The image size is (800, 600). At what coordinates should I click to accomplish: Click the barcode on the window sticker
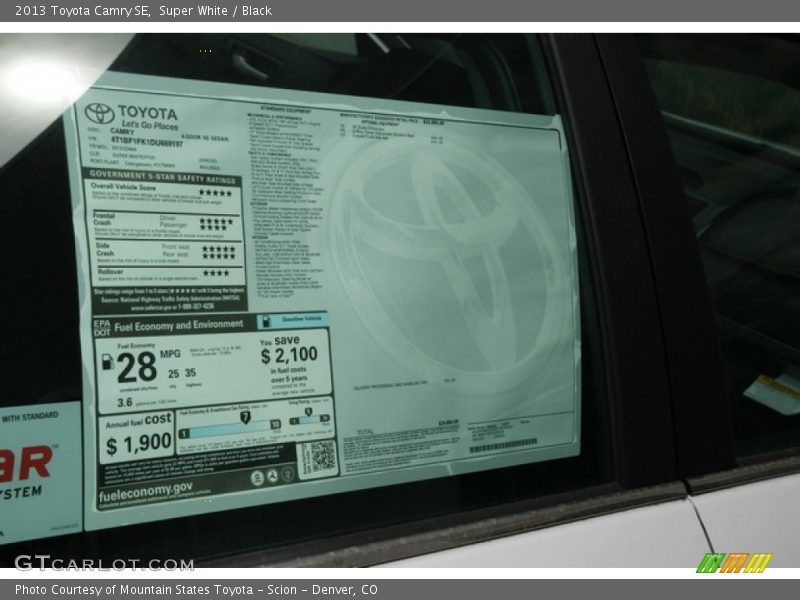(503, 445)
